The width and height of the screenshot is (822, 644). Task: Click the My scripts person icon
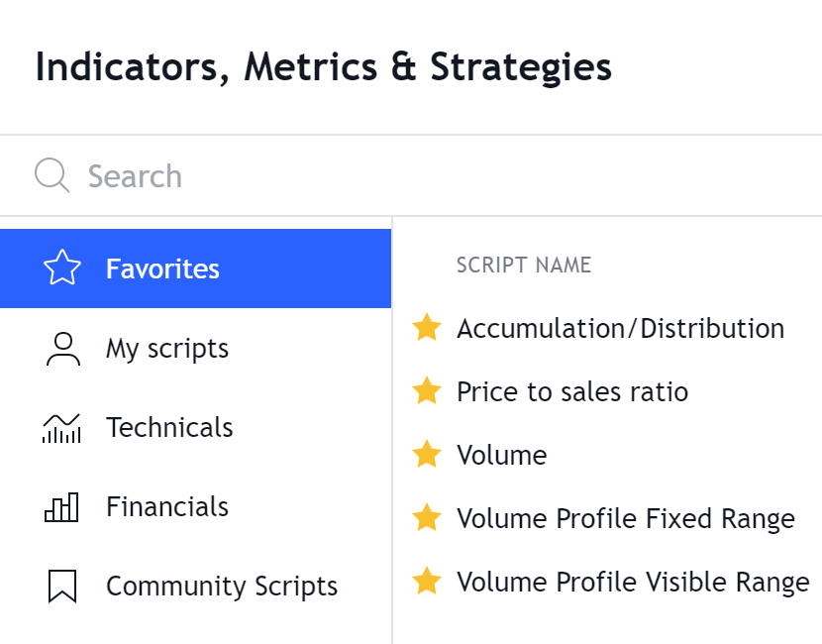62,349
